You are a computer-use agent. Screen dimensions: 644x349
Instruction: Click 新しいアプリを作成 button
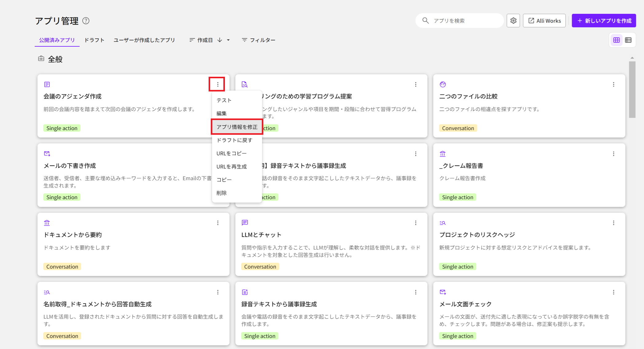(604, 21)
